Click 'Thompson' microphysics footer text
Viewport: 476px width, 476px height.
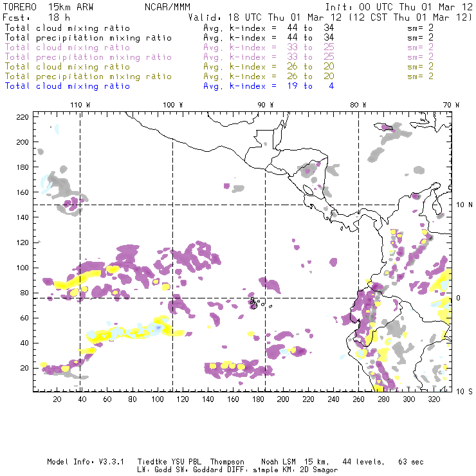pos(227,462)
